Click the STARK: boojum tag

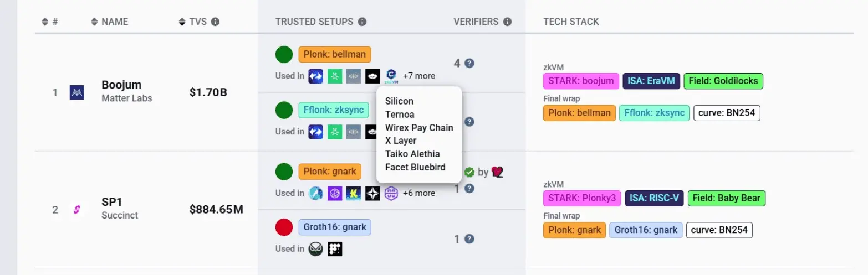click(x=581, y=81)
